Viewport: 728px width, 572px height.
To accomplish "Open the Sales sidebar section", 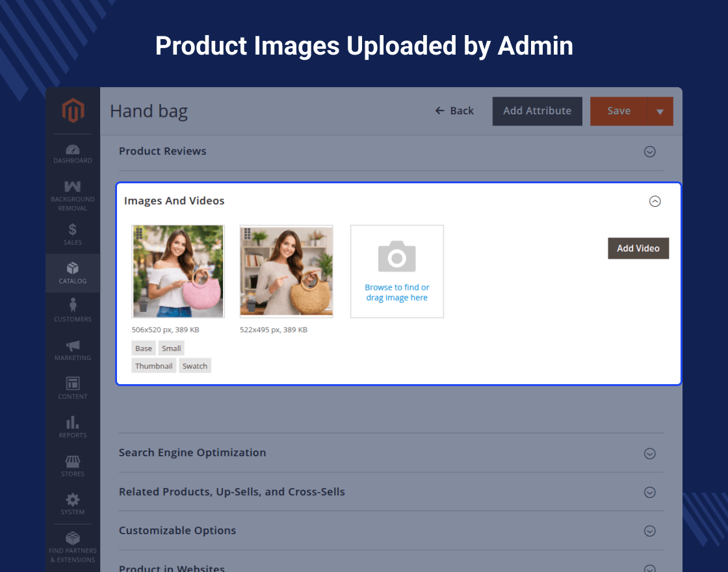I will coord(73,234).
